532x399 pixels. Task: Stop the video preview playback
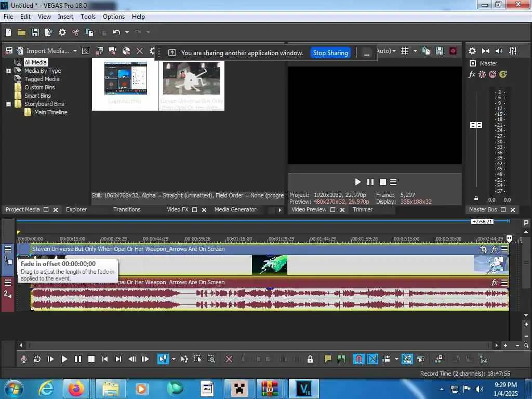coord(383,182)
